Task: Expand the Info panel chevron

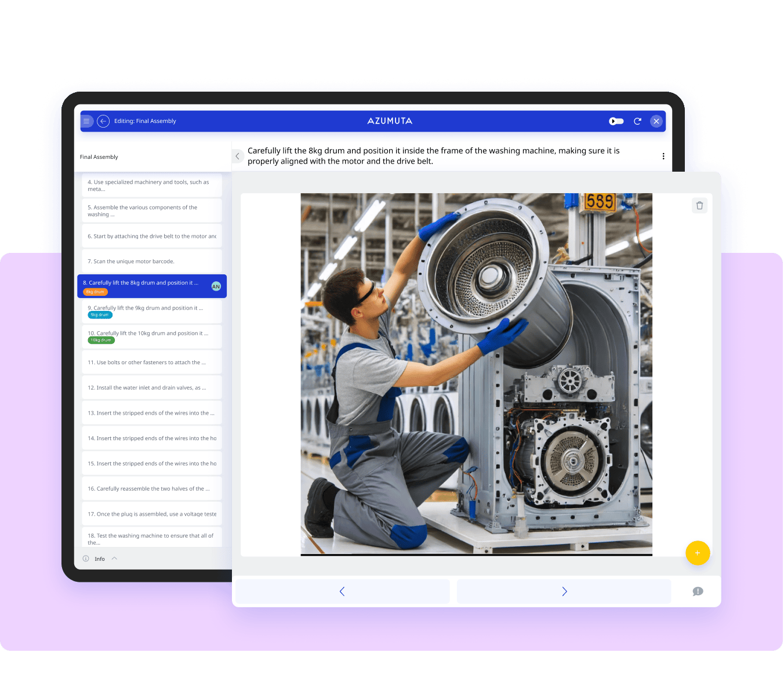Action: click(114, 559)
